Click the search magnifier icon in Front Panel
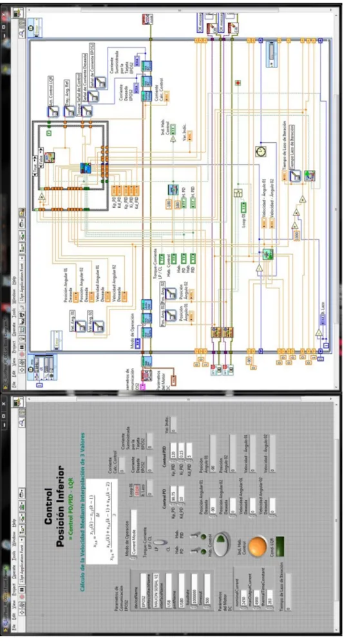Screen dimensions: 351x644 click(22, 423)
